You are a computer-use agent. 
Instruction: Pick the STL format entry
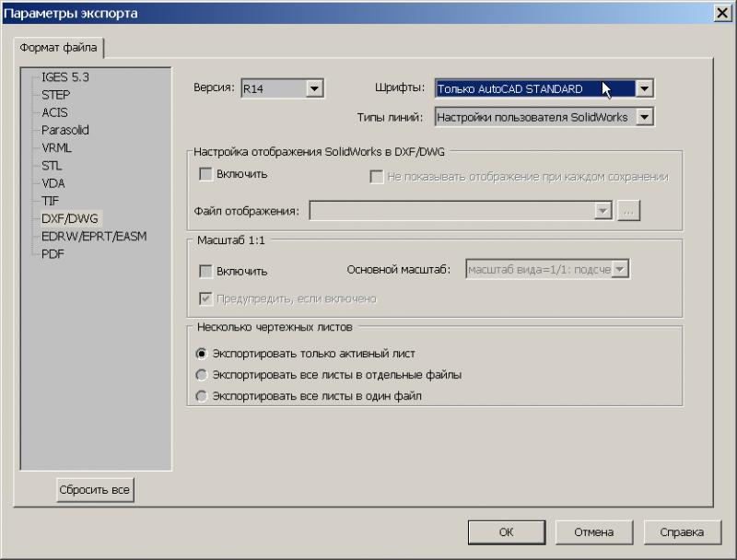tap(52, 166)
